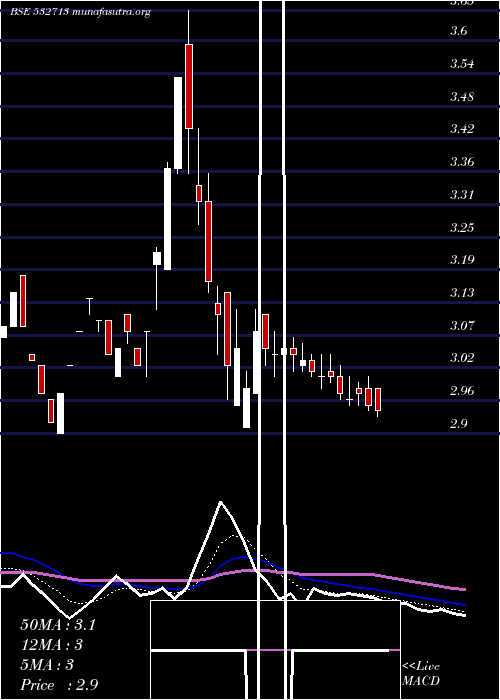
Task: Select the 12MA : 3 reading
Action: [x=52, y=645]
